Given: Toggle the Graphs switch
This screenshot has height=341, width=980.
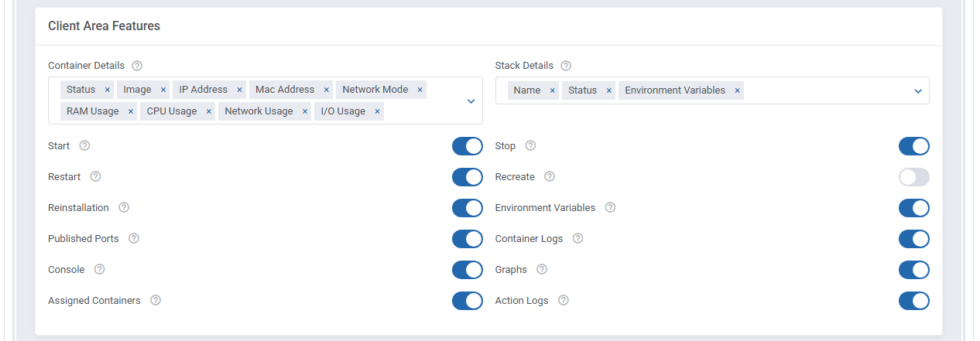Looking at the screenshot, I should [x=914, y=270].
